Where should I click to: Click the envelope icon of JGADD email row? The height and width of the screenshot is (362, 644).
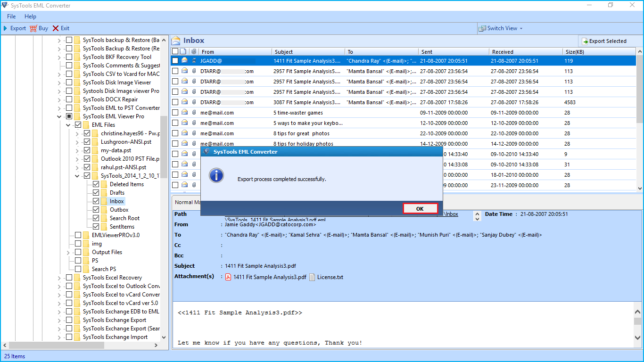tap(184, 60)
